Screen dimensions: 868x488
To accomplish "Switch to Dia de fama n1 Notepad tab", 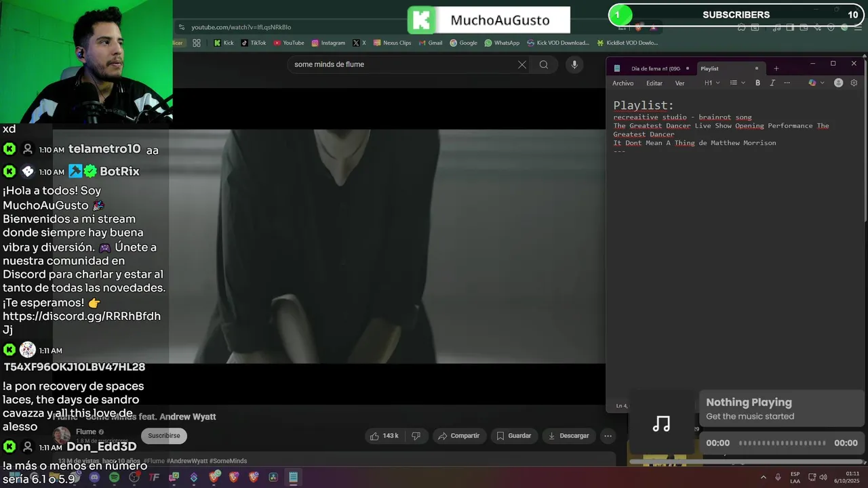I will pos(655,68).
